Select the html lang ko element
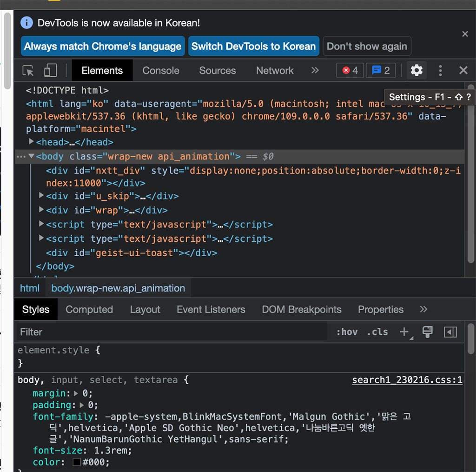Image resolution: width=476 pixels, height=472 pixels. pos(243,116)
